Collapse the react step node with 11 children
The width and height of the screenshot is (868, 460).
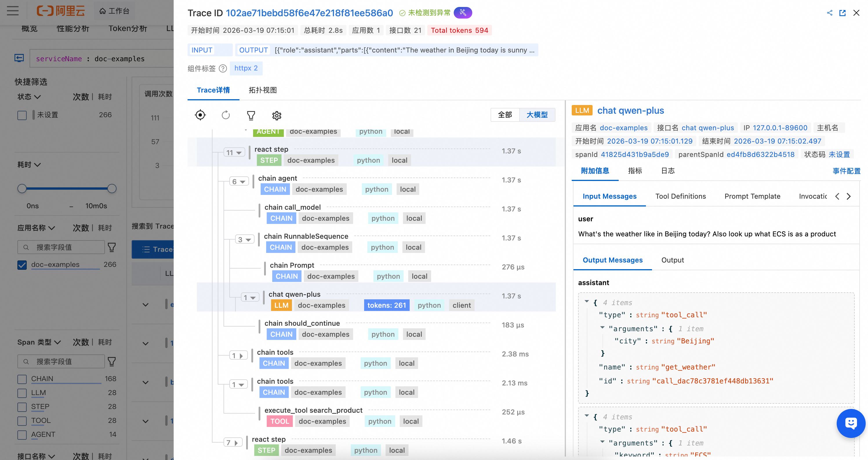[234, 153]
